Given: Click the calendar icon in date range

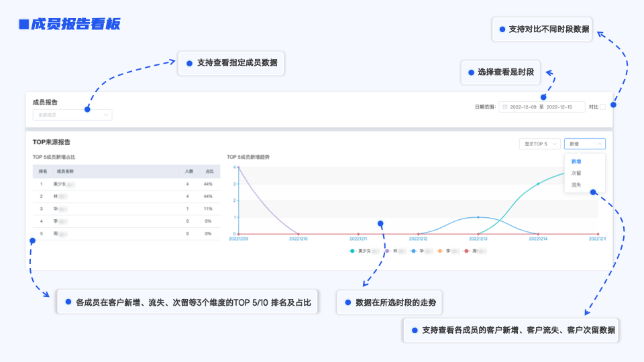Looking at the screenshot, I should [x=504, y=107].
